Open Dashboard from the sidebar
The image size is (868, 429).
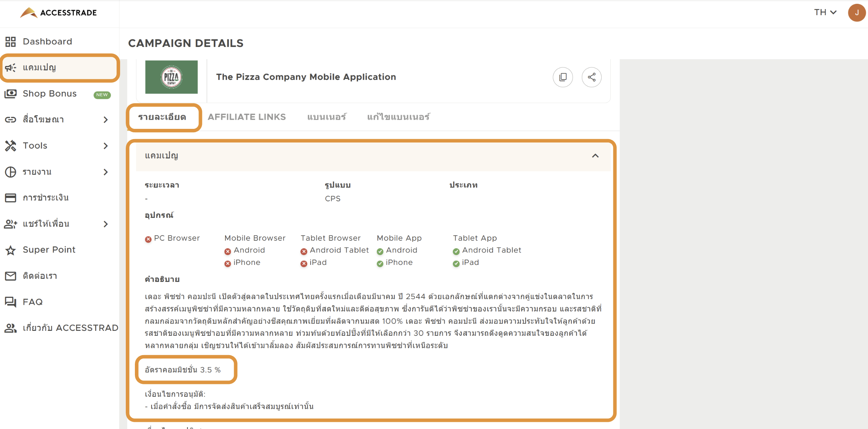47,42
